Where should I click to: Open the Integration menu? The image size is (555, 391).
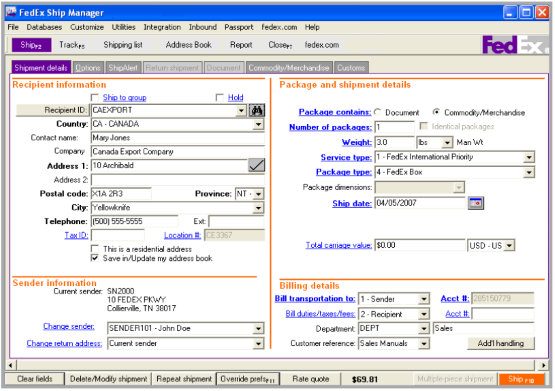tap(162, 27)
